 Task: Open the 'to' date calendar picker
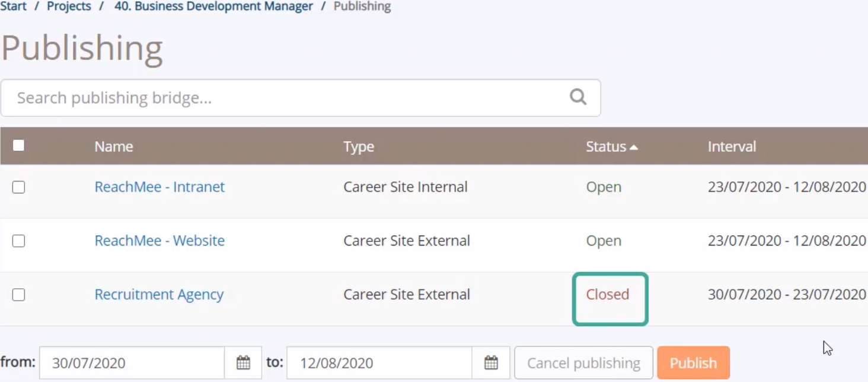(491, 362)
